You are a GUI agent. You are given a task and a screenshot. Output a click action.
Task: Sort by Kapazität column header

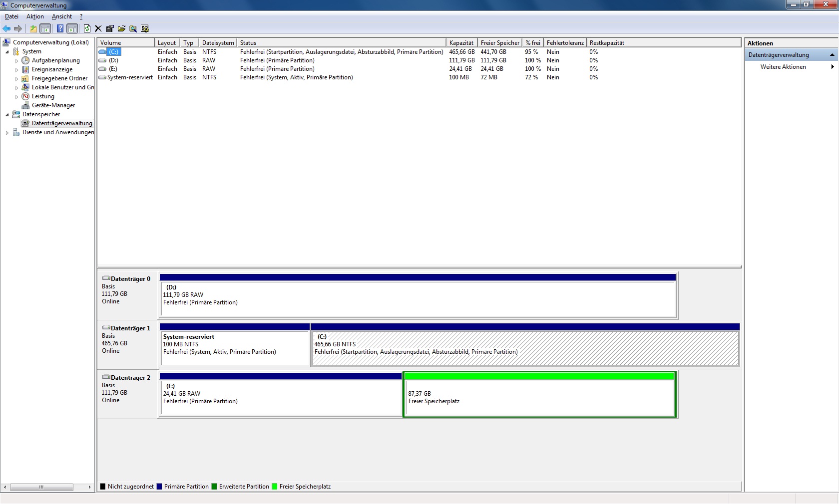pos(461,43)
